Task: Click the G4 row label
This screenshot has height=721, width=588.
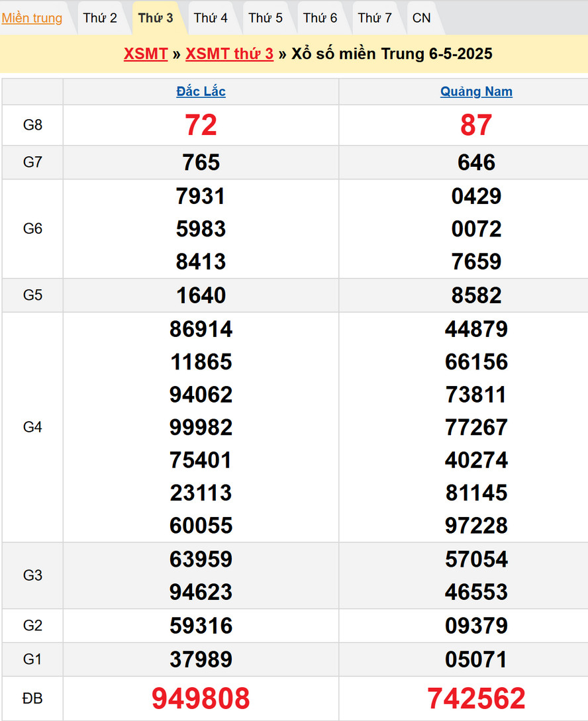Action: [x=32, y=427]
